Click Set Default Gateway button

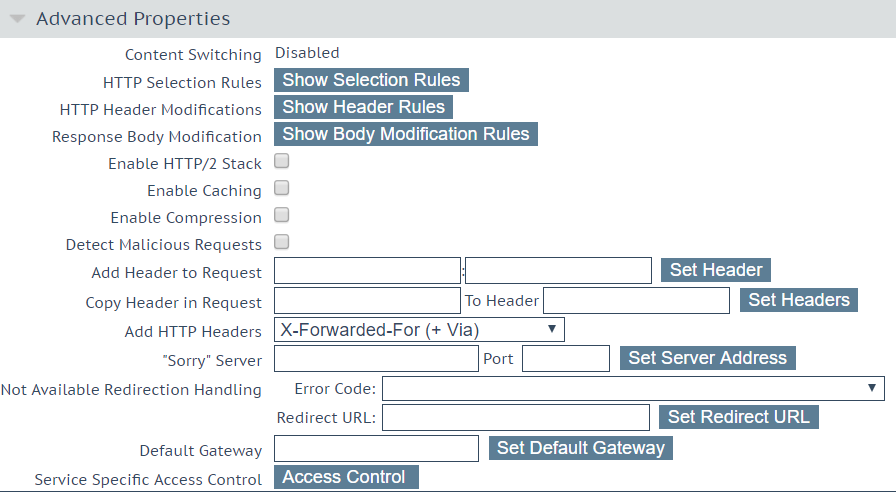pyautogui.click(x=581, y=448)
